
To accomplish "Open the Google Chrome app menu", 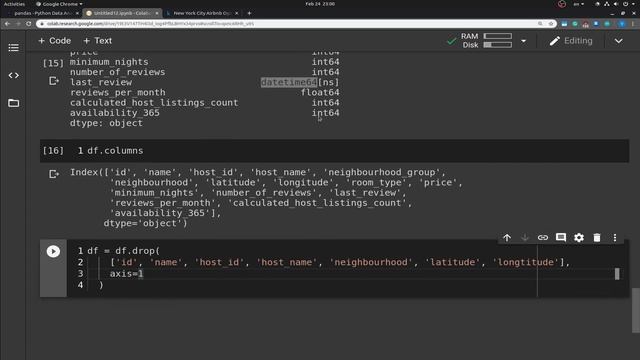I will (59, 4).
